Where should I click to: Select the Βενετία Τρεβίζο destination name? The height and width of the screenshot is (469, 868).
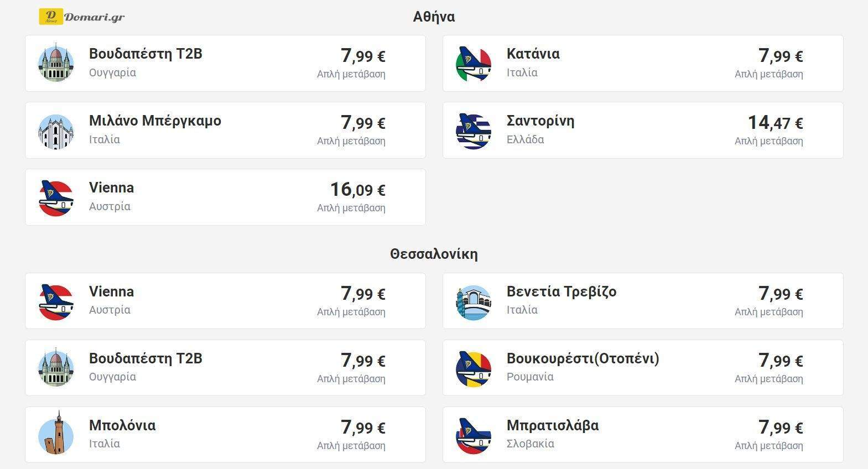pyautogui.click(x=561, y=291)
